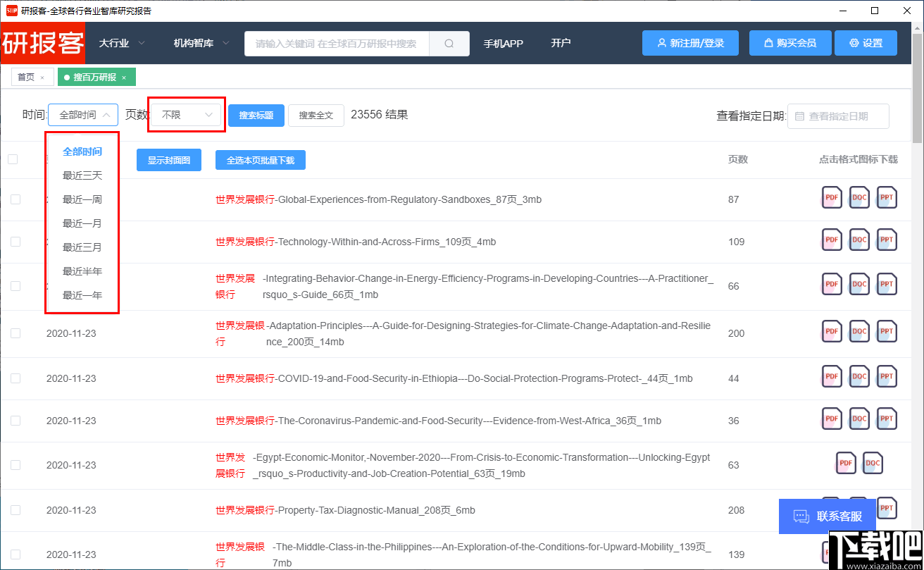
Task: Download DOC of Egypt-Economic-Monitor report
Action: click(873, 464)
